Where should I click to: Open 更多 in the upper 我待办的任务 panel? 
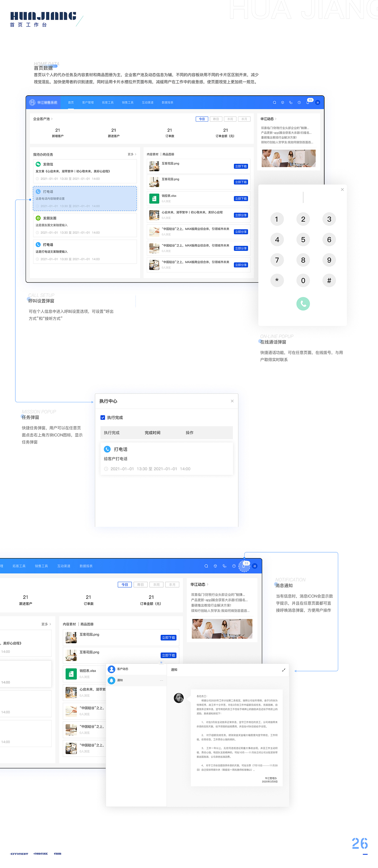(x=132, y=154)
